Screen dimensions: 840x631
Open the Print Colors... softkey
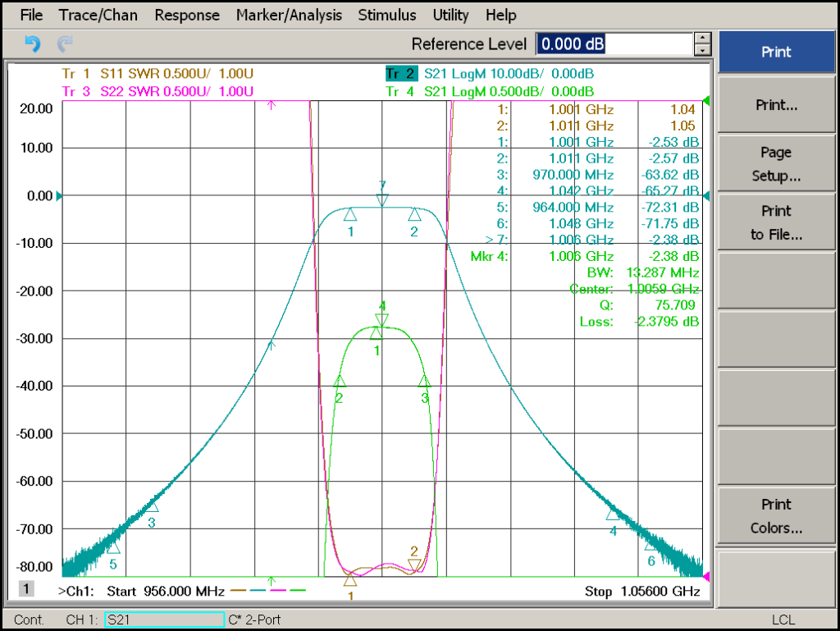tap(776, 516)
